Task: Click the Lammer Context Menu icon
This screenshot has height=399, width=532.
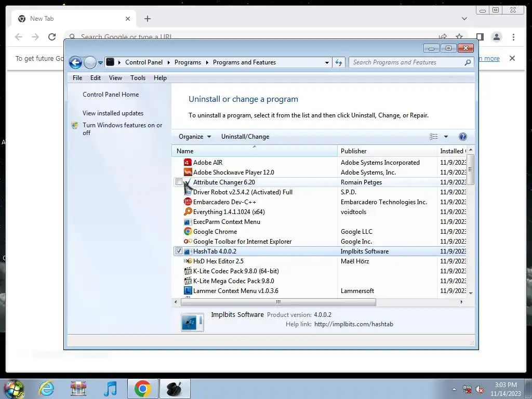Action: click(188, 291)
